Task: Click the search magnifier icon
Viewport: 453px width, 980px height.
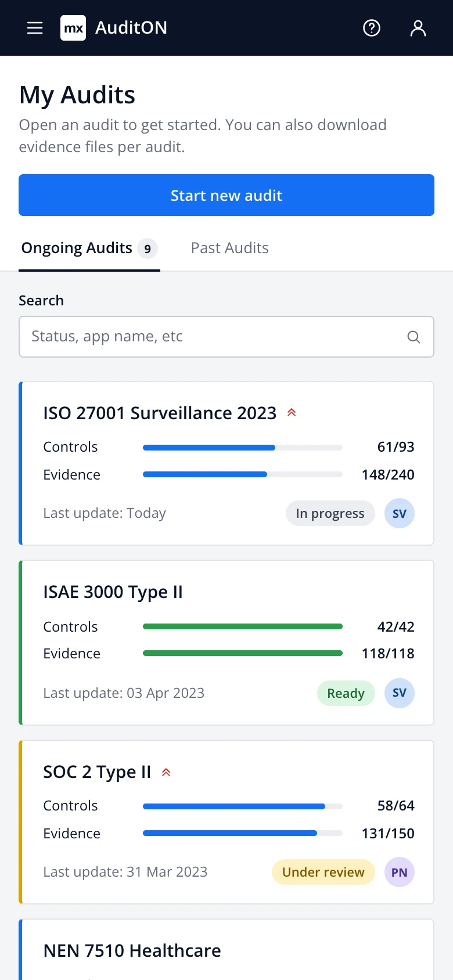Action: point(414,337)
